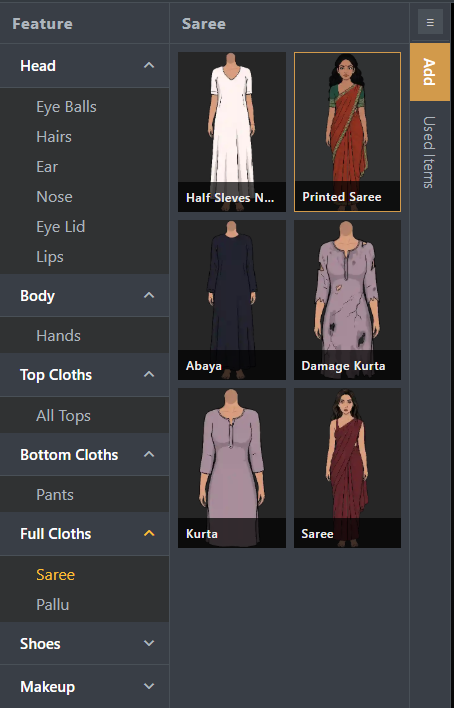Collapse the Top Cloths chevron
454x708 pixels.
[x=149, y=374]
